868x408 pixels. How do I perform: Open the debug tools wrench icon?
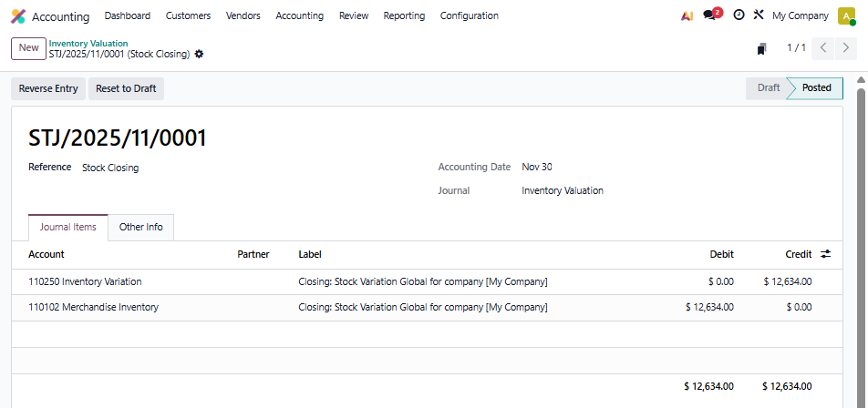(x=758, y=15)
